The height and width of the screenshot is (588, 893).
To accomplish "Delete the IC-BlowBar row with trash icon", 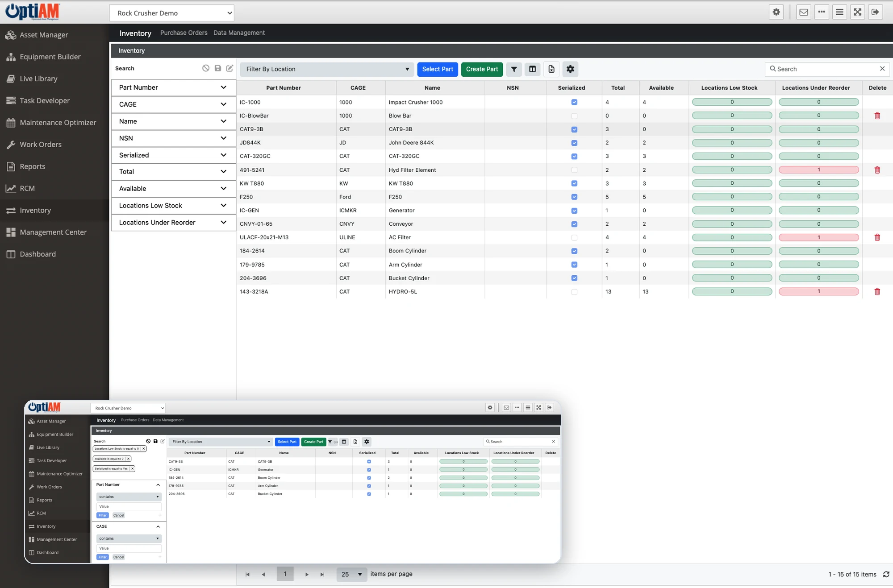I will [x=877, y=116].
